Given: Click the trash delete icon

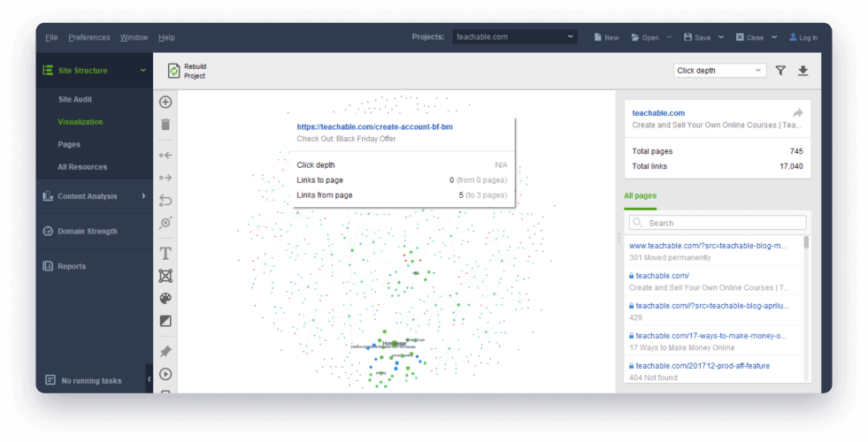Looking at the screenshot, I should point(165,125).
